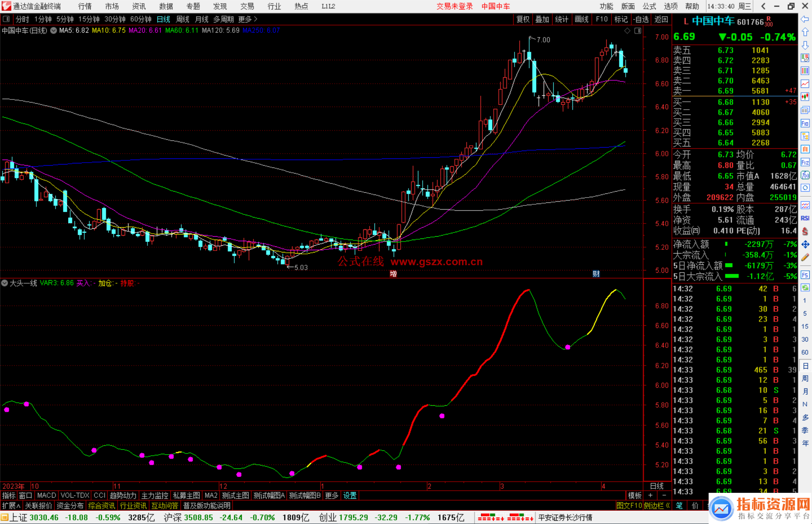Open the 复权 adjustment menu
This screenshot has height=524, width=812.
(523, 19)
